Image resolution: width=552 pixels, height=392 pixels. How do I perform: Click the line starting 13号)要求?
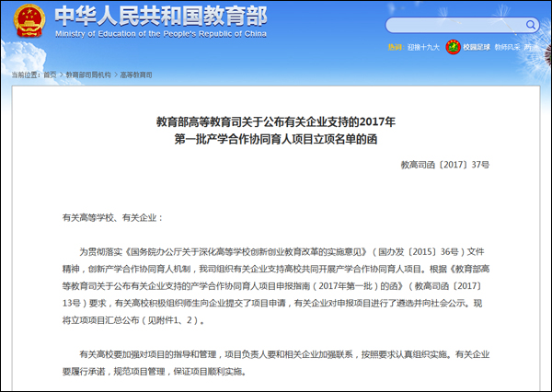(x=272, y=304)
